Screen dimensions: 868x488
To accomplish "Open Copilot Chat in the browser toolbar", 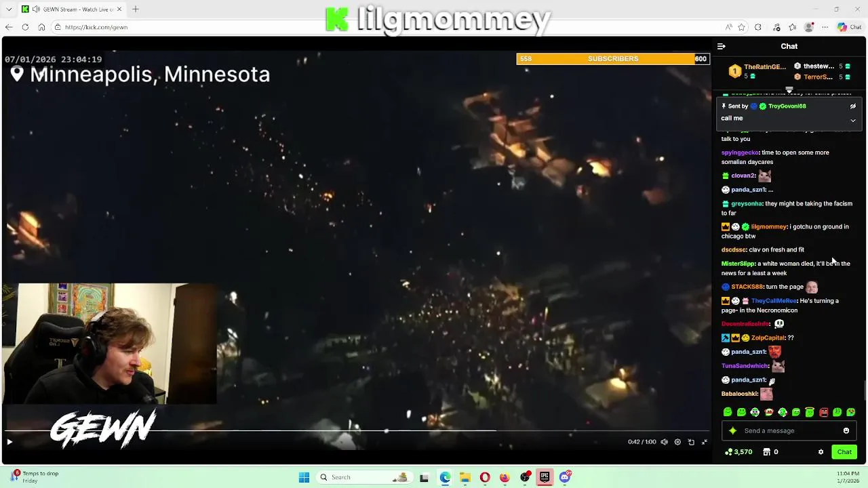I will pyautogui.click(x=848, y=27).
